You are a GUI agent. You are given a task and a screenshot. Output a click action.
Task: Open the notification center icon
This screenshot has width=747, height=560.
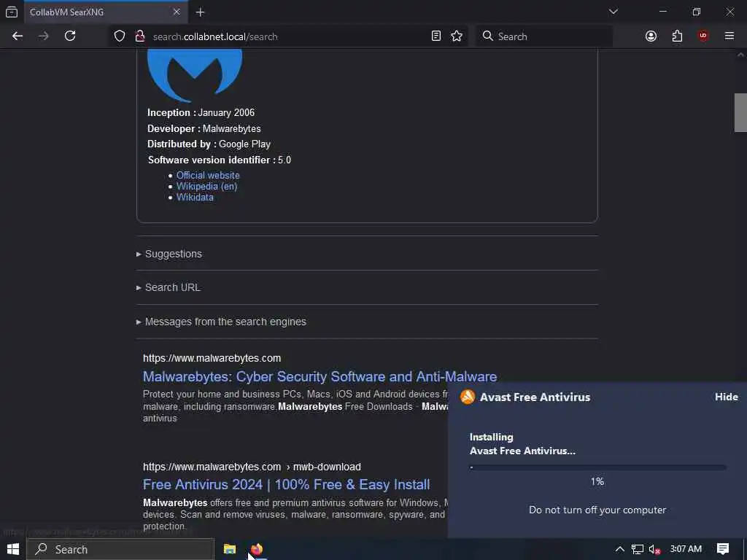click(723, 549)
